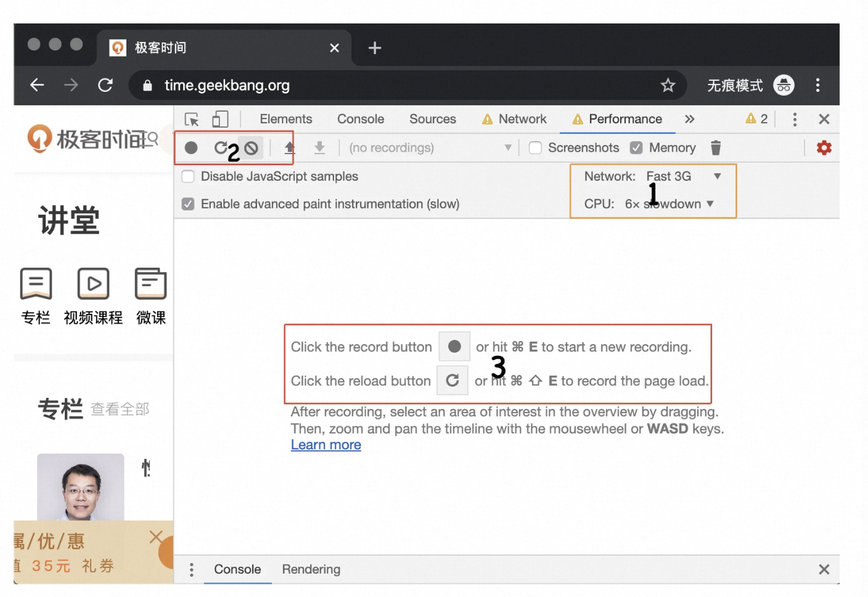Follow the Learn more link

(326, 445)
